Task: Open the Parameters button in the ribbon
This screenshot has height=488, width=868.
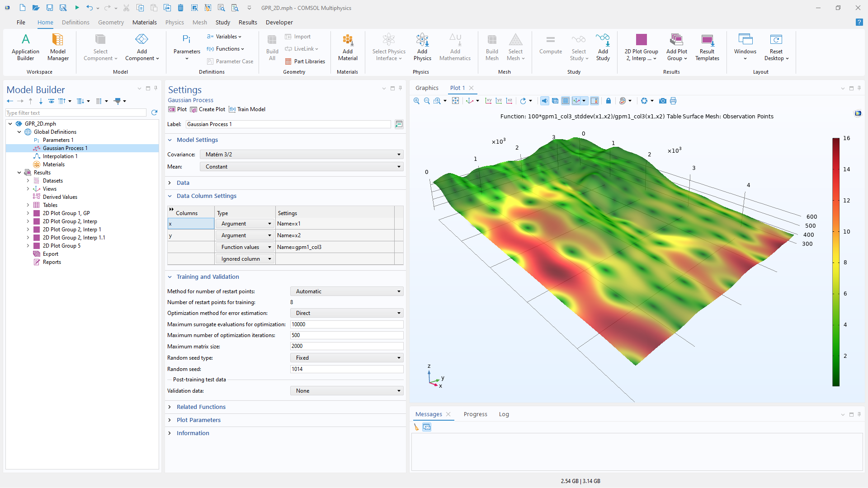Action: click(187, 47)
